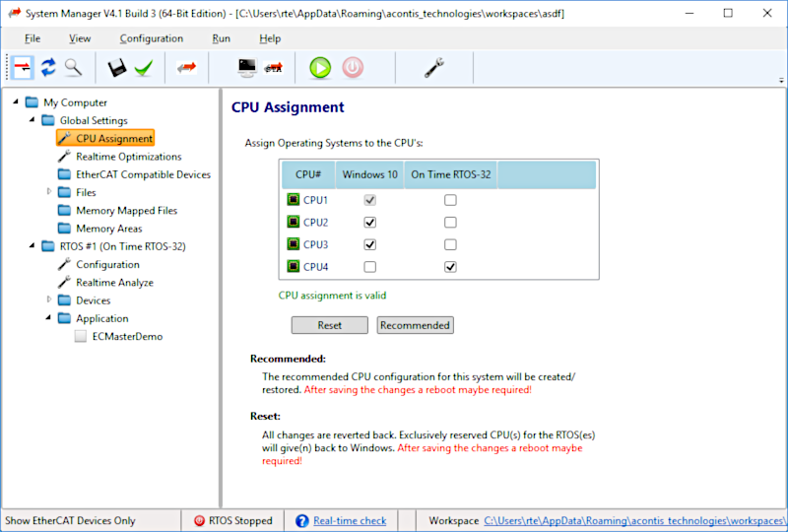Uncheck Windows 10 for CPU2
The width and height of the screenshot is (788, 532).
pyautogui.click(x=370, y=223)
